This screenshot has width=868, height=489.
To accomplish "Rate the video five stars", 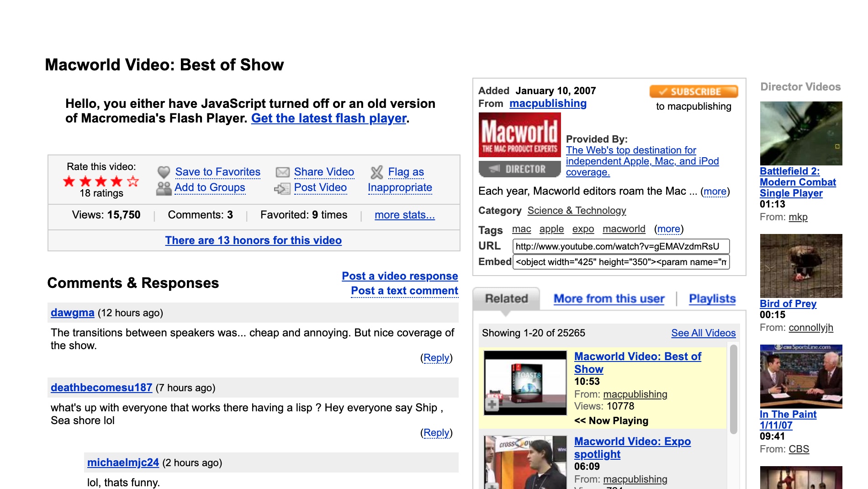I will pyautogui.click(x=133, y=181).
